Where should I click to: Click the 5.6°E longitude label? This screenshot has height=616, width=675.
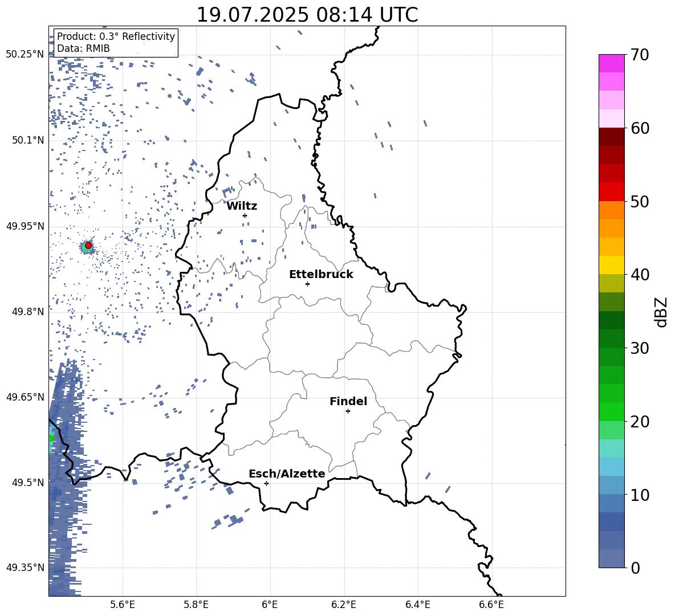[x=123, y=605]
